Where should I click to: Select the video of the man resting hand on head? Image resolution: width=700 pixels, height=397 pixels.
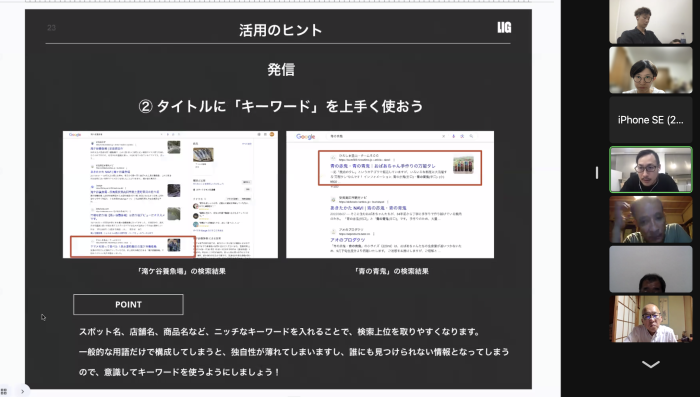[x=650, y=220]
